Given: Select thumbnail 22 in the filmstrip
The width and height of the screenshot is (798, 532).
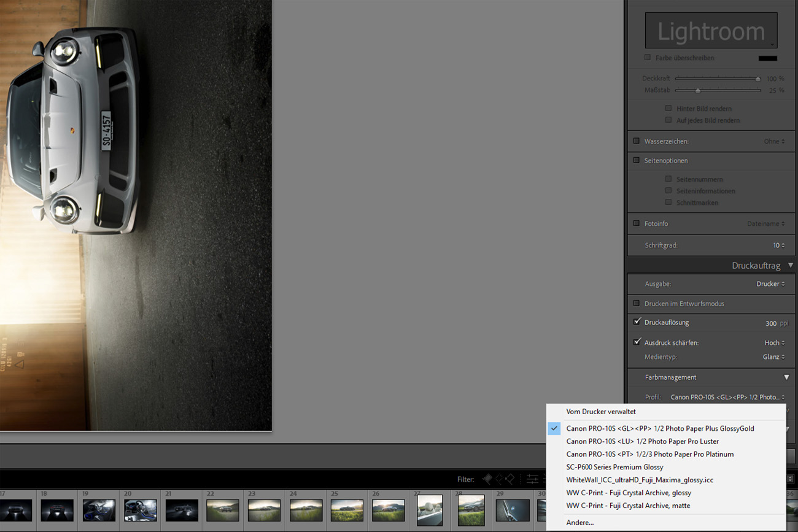Looking at the screenshot, I should pos(222,509).
